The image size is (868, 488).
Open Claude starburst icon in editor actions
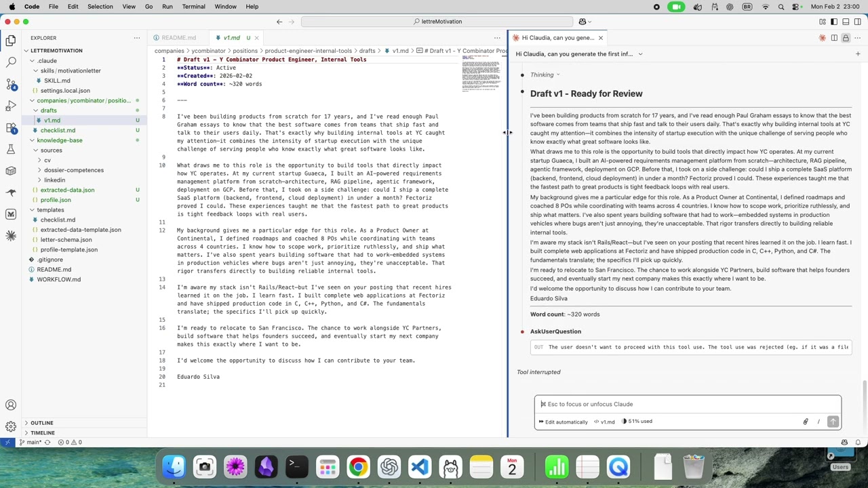(x=823, y=38)
